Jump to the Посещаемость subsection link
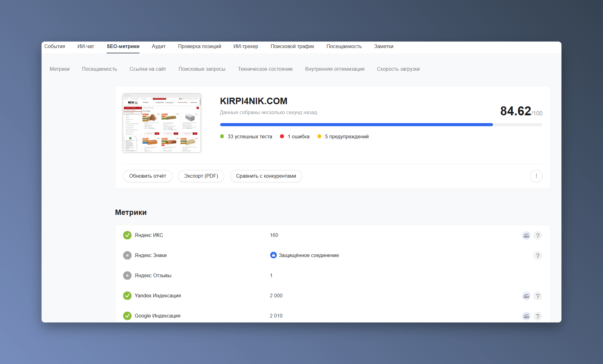Viewport: 603px width, 364px height. pyautogui.click(x=100, y=69)
